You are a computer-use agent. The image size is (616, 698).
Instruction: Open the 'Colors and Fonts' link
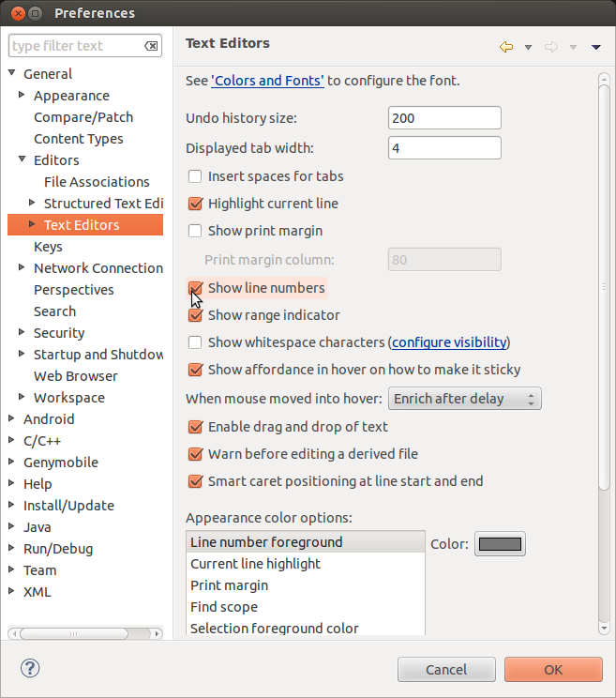[268, 81]
